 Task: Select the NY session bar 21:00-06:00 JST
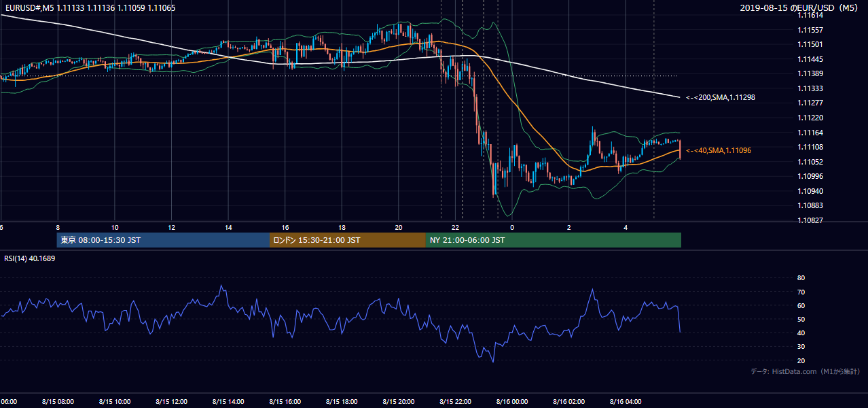pyautogui.click(x=554, y=240)
